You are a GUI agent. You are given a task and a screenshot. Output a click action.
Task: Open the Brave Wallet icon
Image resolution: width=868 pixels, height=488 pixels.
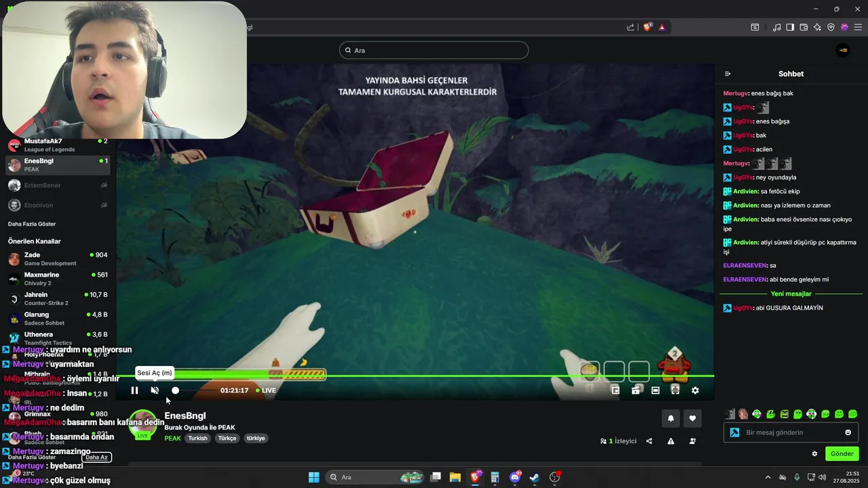point(804,27)
